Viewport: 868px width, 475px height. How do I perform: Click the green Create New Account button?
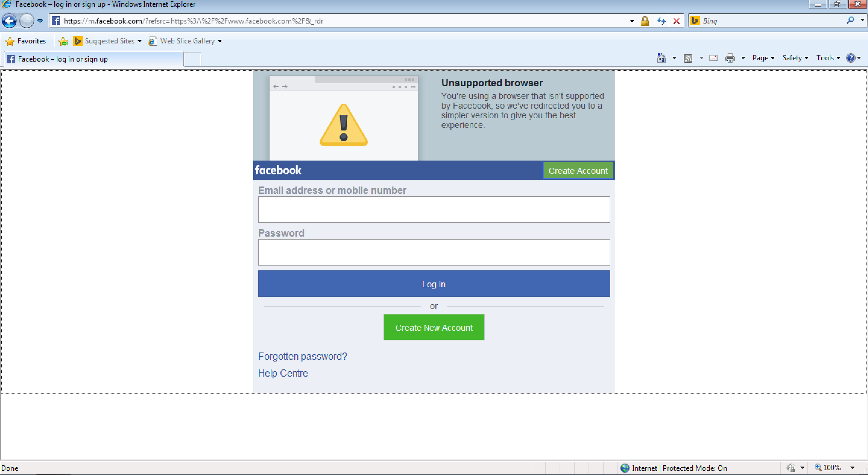point(434,327)
